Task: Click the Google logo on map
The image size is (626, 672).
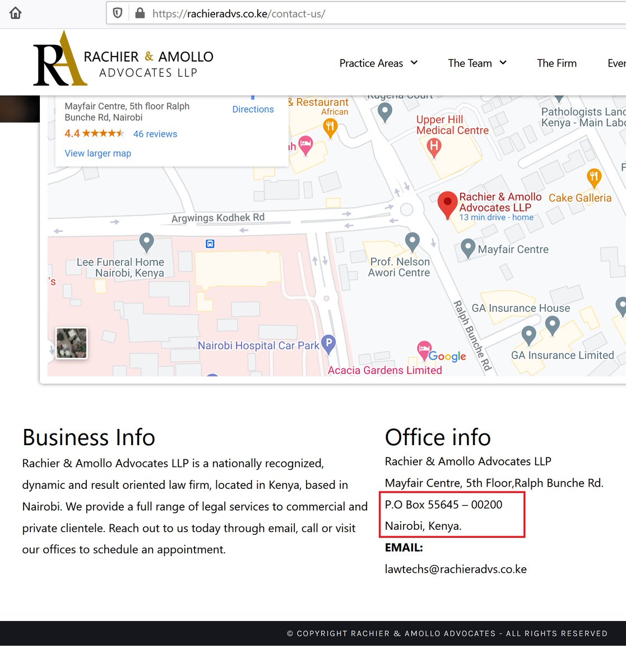Action: tap(447, 356)
